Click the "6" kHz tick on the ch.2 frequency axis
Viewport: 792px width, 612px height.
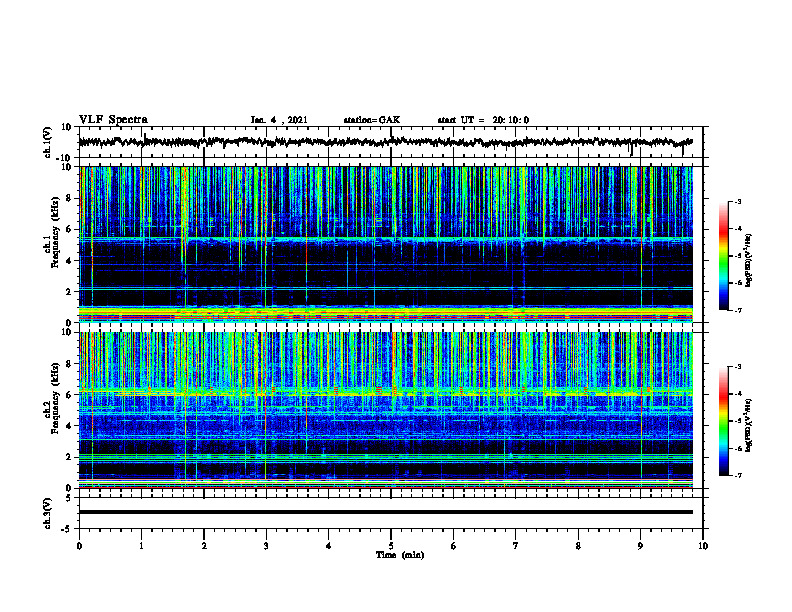[70, 395]
